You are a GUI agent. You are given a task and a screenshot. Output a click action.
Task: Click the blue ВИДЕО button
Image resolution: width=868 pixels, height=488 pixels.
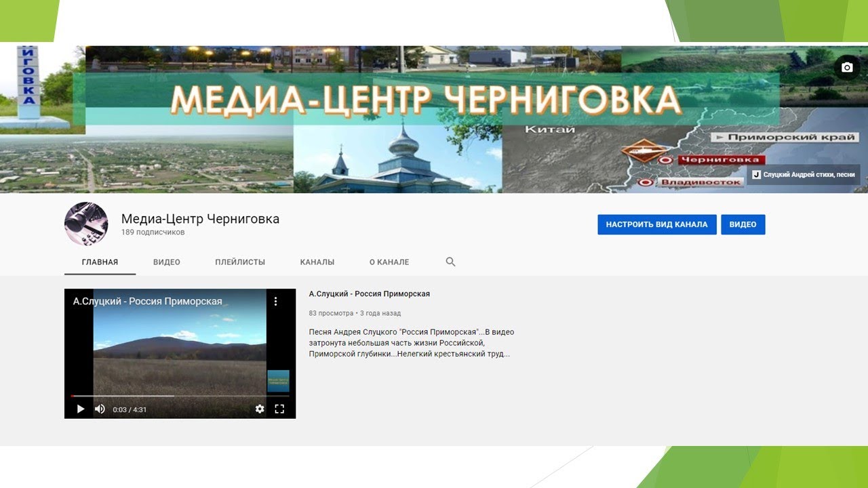coord(743,224)
